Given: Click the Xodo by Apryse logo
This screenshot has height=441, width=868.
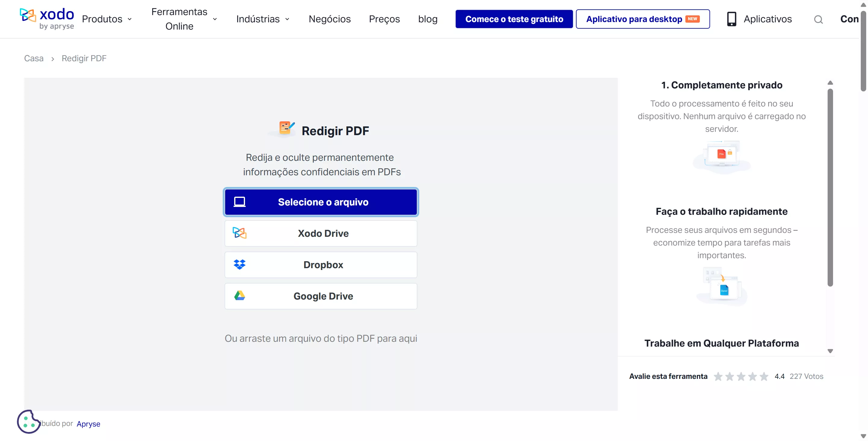Looking at the screenshot, I should (47, 18).
